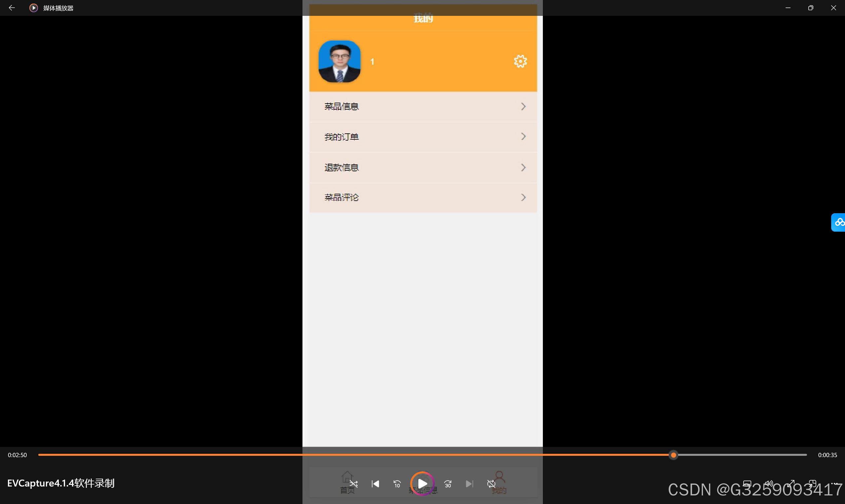
Task: Expand the 退款信息 entry chevron
Action: click(x=523, y=167)
